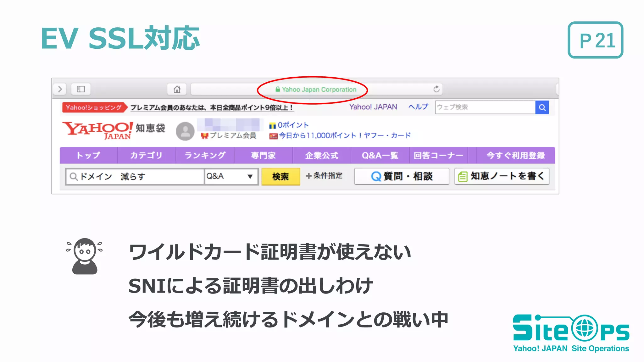Expand the +条件指定 options
The height and width of the screenshot is (362, 644).
pos(324,176)
